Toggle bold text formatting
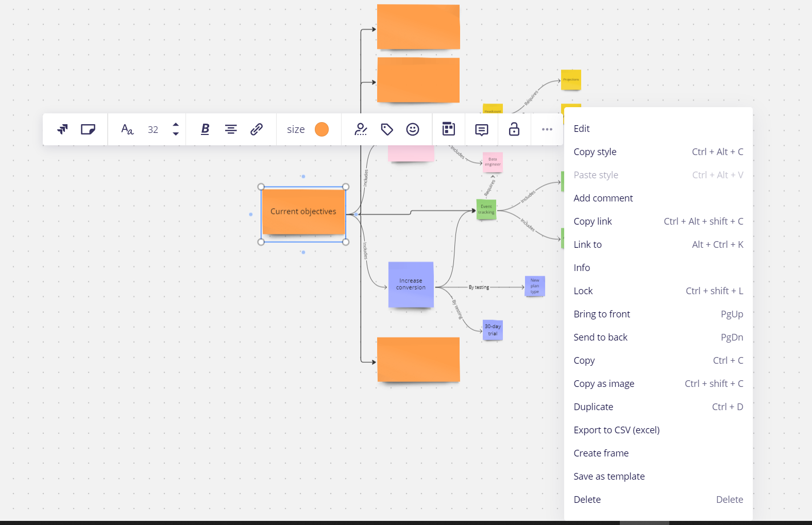The image size is (812, 525). [x=205, y=129]
